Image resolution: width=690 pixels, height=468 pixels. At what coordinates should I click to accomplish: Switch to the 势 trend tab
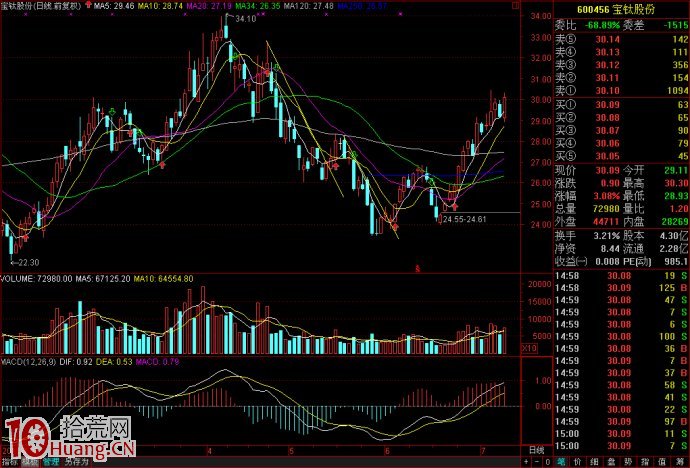[x=629, y=462]
